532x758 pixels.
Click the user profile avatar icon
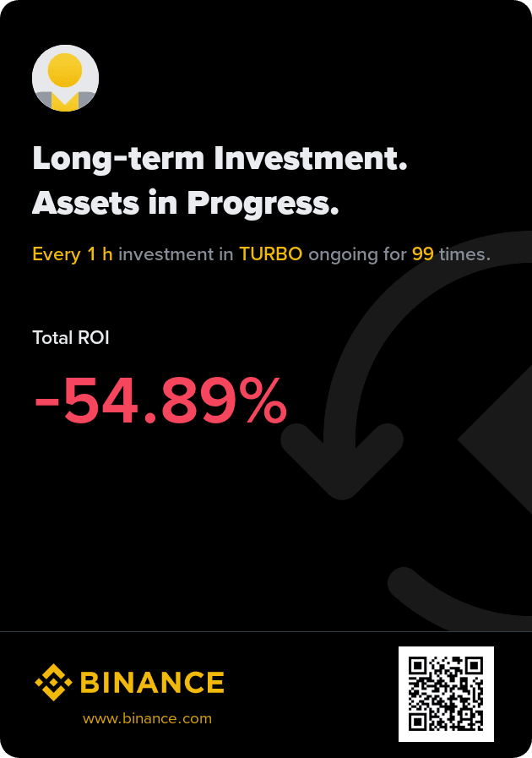click(65, 79)
